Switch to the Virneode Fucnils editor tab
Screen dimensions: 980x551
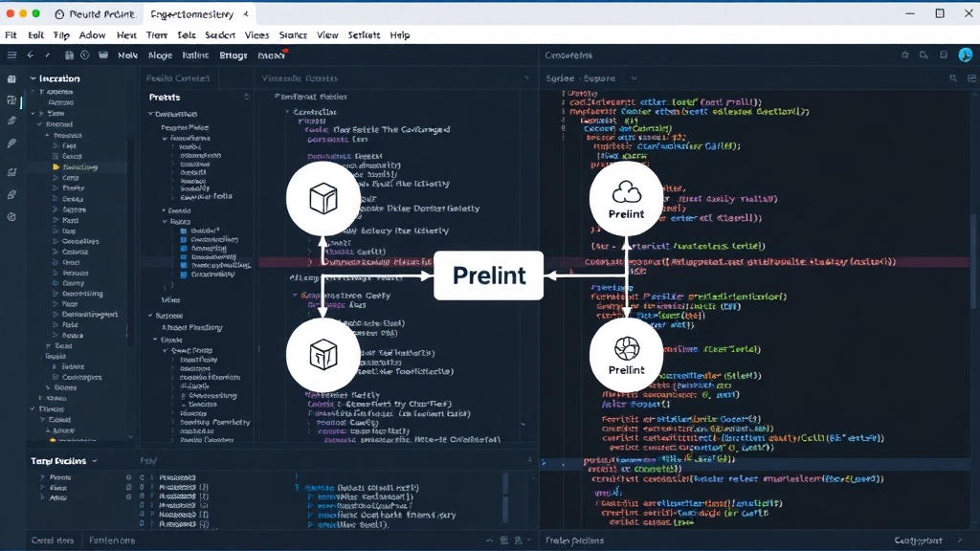pyautogui.click(x=299, y=78)
